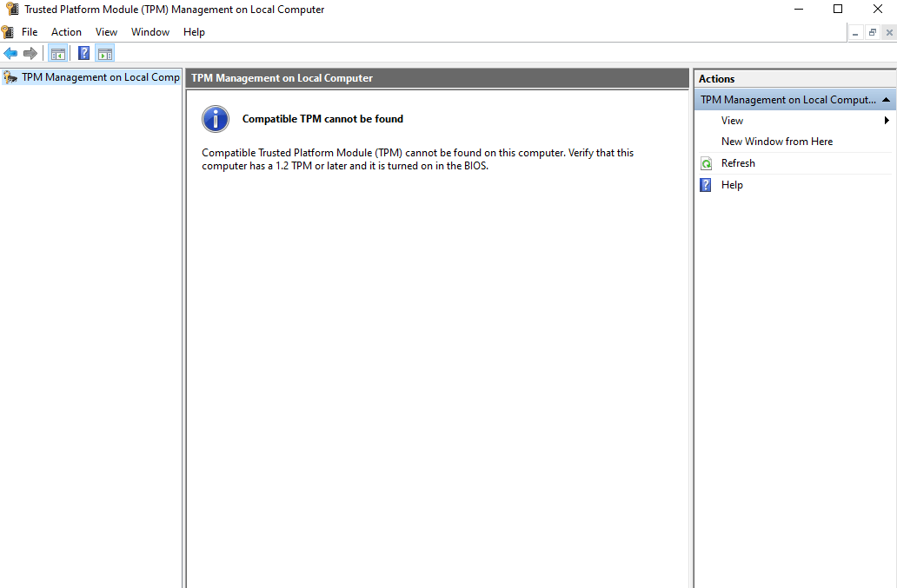Click the Forward arrow in toolbar
The width and height of the screenshot is (897, 588).
coord(30,53)
